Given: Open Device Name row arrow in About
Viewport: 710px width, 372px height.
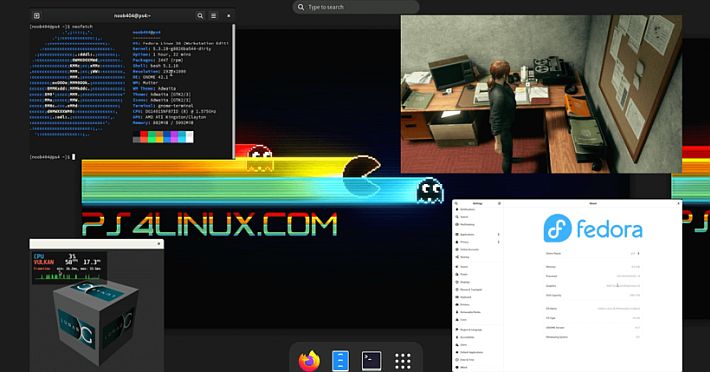Looking at the screenshot, I should tap(638, 253).
